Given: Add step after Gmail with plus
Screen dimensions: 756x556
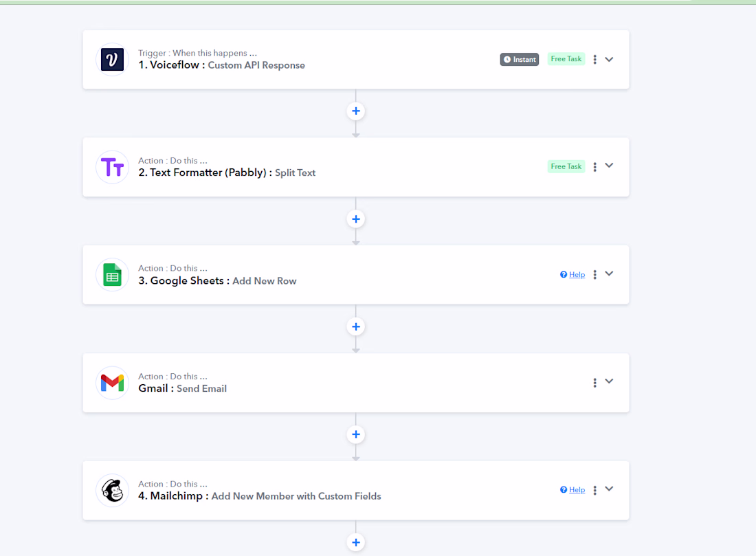Looking at the screenshot, I should [356, 434].
